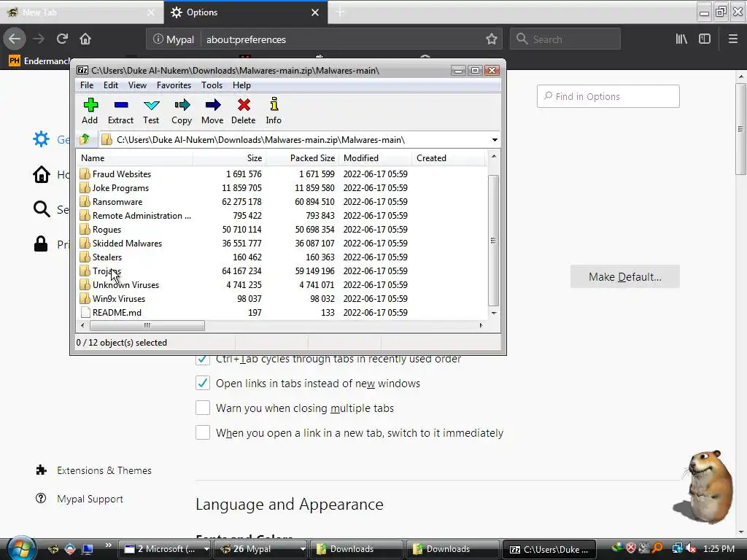This screenshot has width=747, height=560.
Task: Select the Ransomware folder row
Action: pyautogui.click(x=281, y=202)
